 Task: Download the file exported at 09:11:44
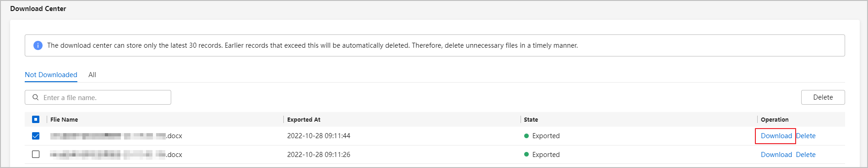[776, 136]
